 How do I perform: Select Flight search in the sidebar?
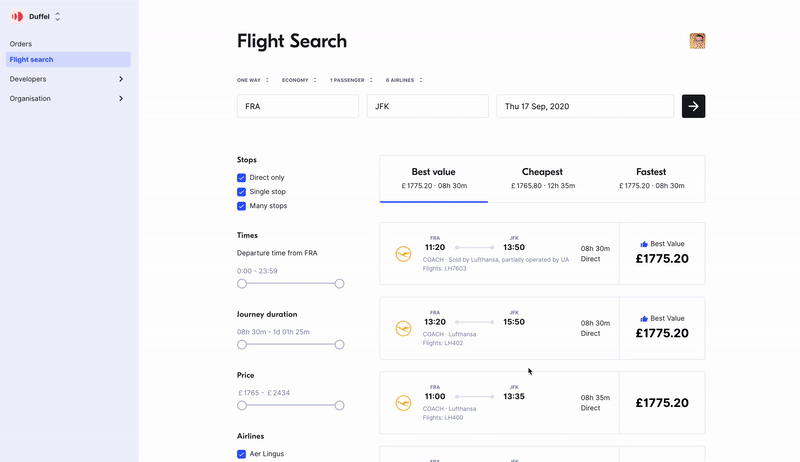(68, 60)
